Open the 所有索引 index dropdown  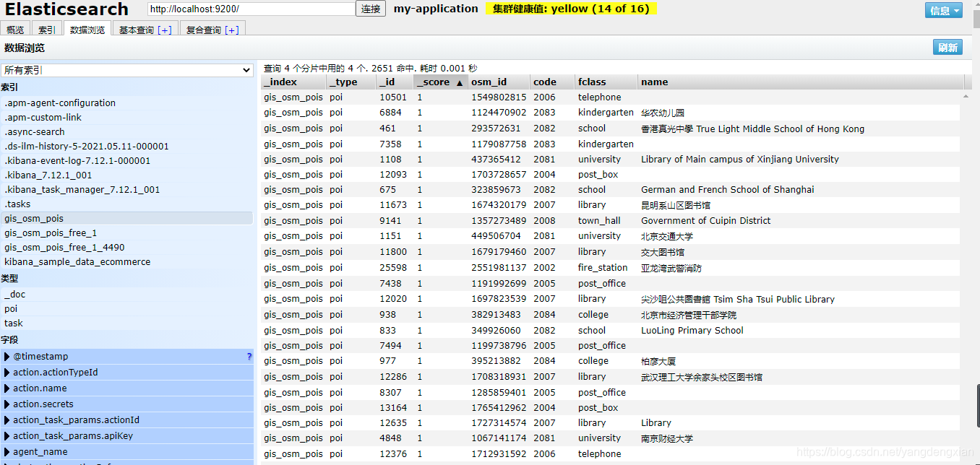click(x=126, y=70)
